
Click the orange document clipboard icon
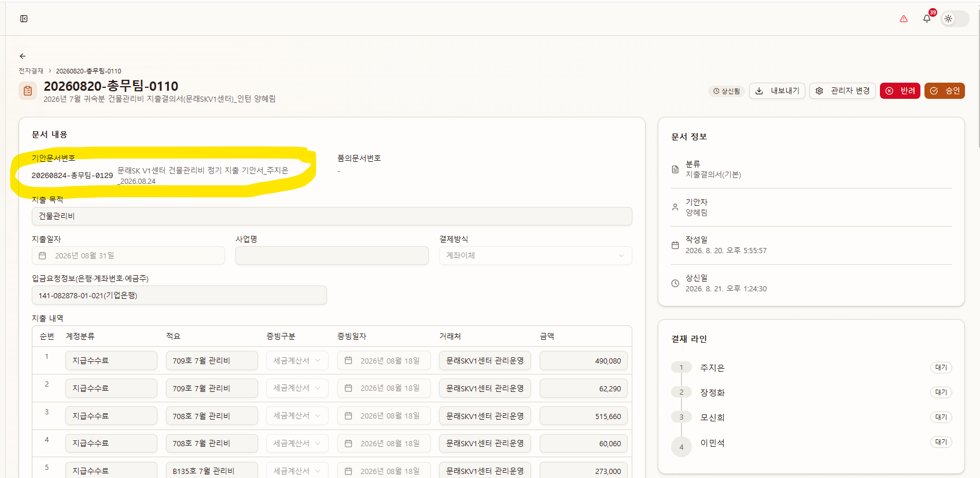coord(28,91)
